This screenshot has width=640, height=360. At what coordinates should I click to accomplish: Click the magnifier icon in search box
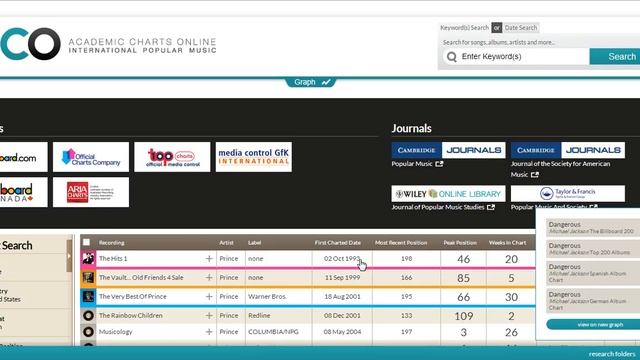tap(451, 57)
